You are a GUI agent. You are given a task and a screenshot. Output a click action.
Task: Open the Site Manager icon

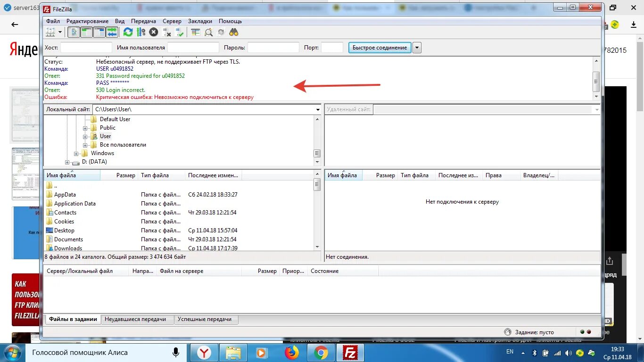50,32
